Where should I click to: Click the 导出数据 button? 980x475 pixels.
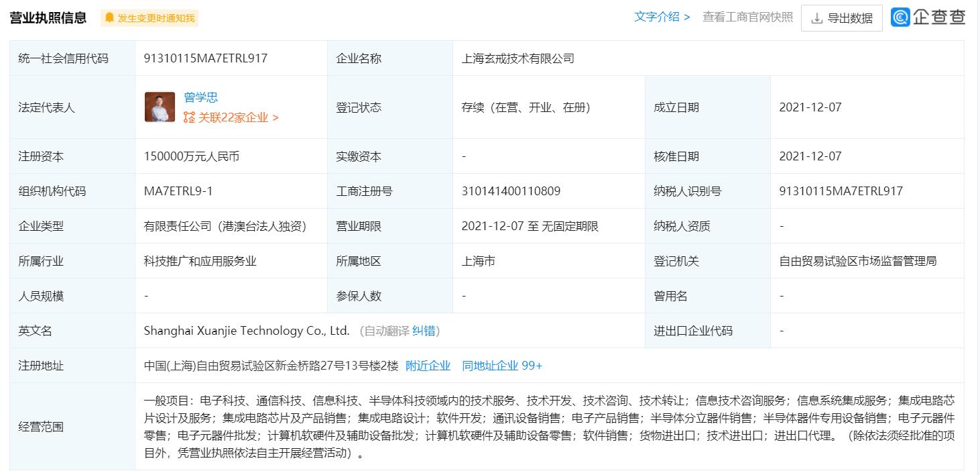(842, 18)
